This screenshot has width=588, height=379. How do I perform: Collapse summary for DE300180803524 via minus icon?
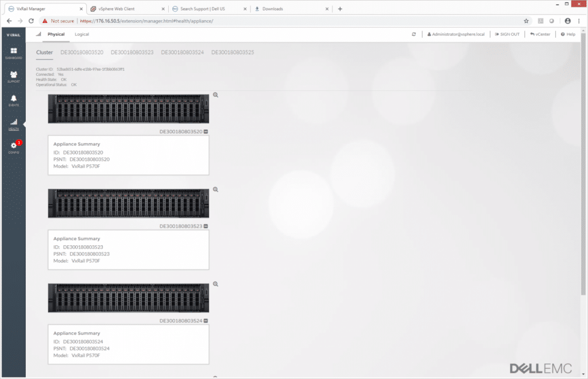206,320
